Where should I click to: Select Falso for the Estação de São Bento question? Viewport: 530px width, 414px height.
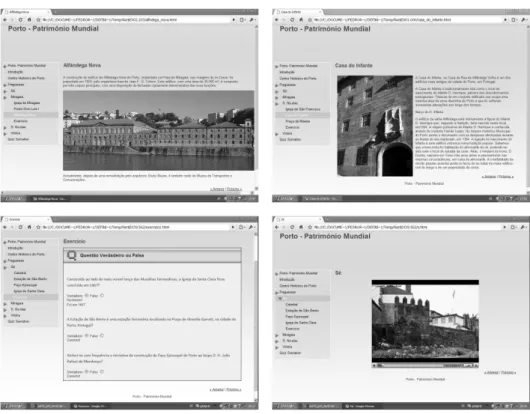pos(102,336)
